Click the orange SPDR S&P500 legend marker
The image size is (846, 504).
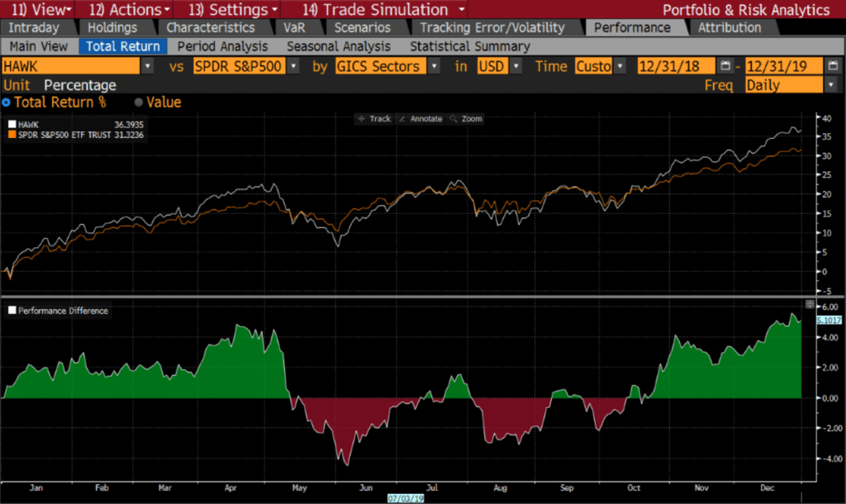[11, 133]
